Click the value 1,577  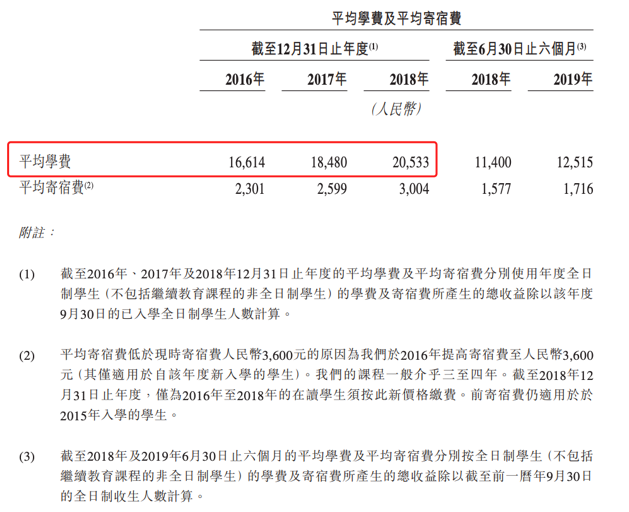click(496, 189)
